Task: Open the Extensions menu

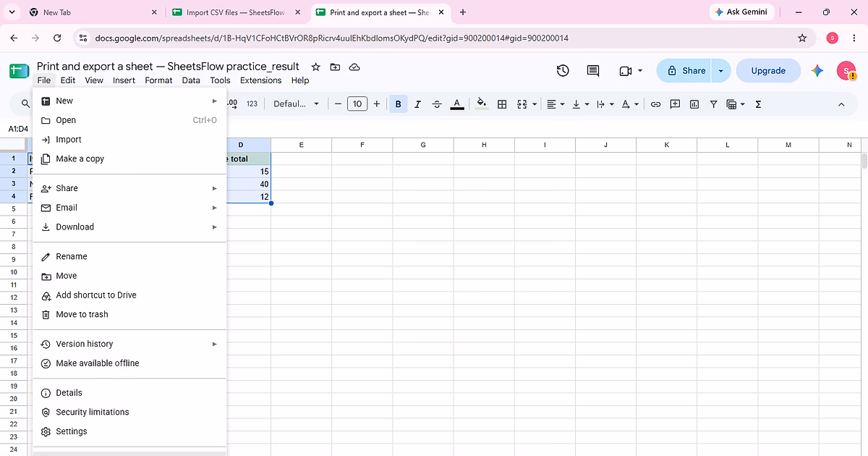Action: click(260, 80)
